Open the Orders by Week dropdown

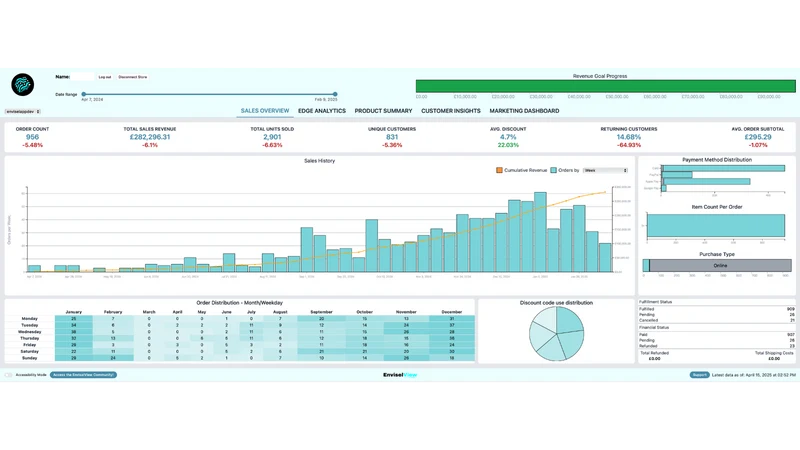coord(605,170)
